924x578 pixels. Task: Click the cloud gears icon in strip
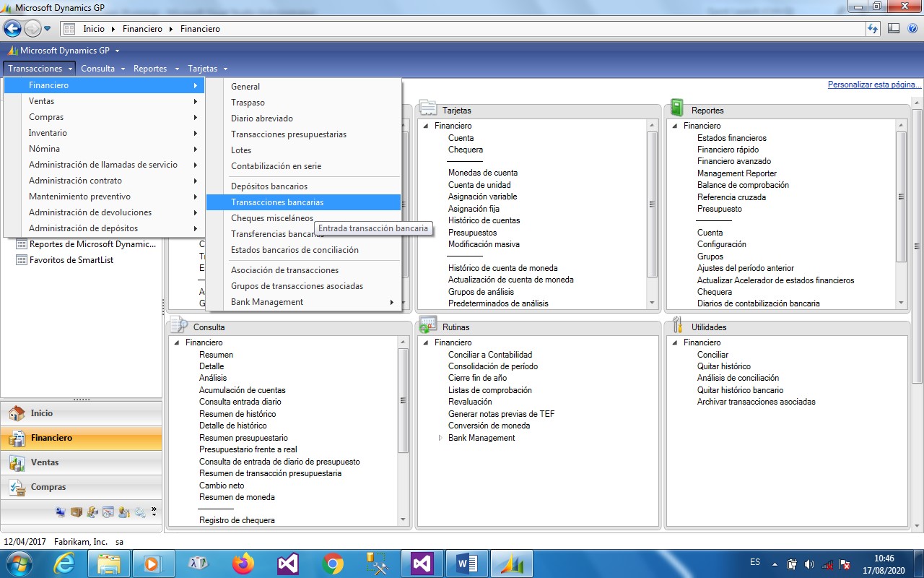[140, 512]
